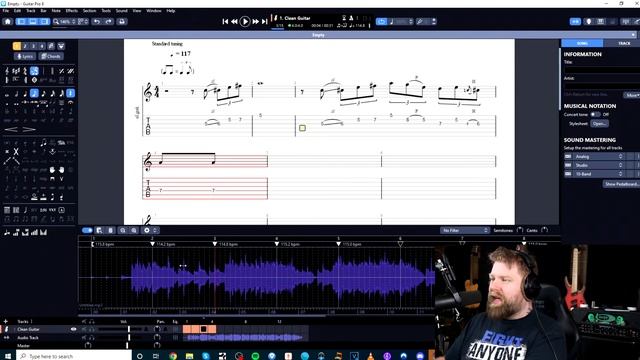Open the Note menu

pos(56,11)
